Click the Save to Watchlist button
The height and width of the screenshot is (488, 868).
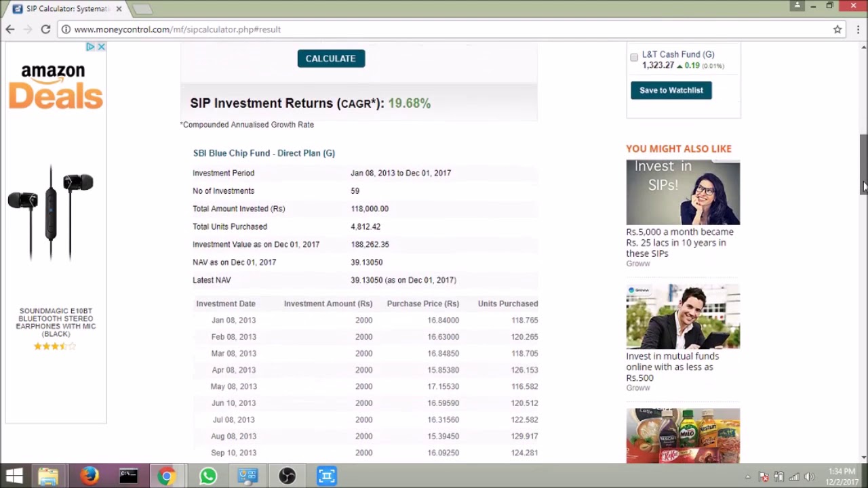pyautogui.click(x=671, y=90)
